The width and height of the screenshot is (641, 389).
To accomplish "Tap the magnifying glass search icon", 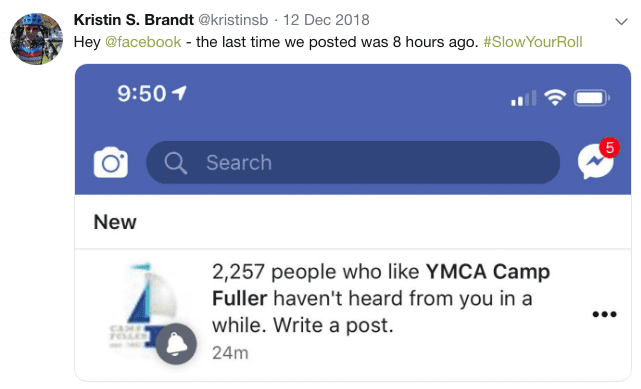I will [176, 163].
